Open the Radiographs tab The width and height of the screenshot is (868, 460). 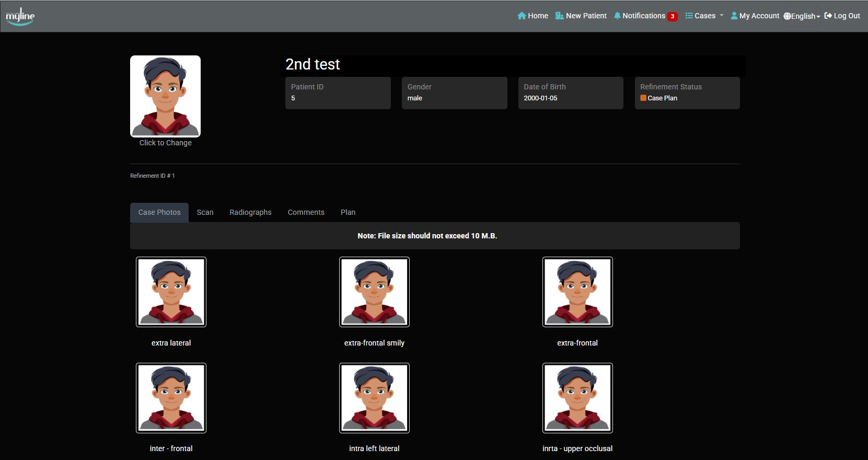tap(250, 212)
